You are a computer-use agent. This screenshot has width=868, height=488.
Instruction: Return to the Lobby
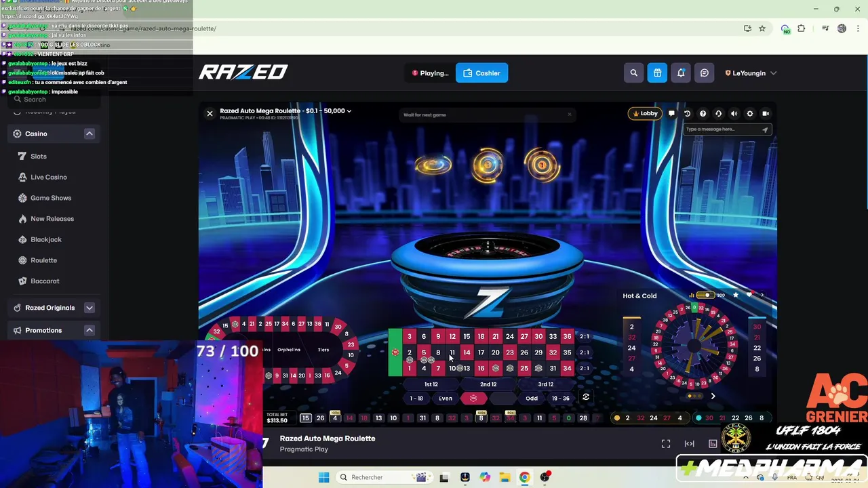645,114
